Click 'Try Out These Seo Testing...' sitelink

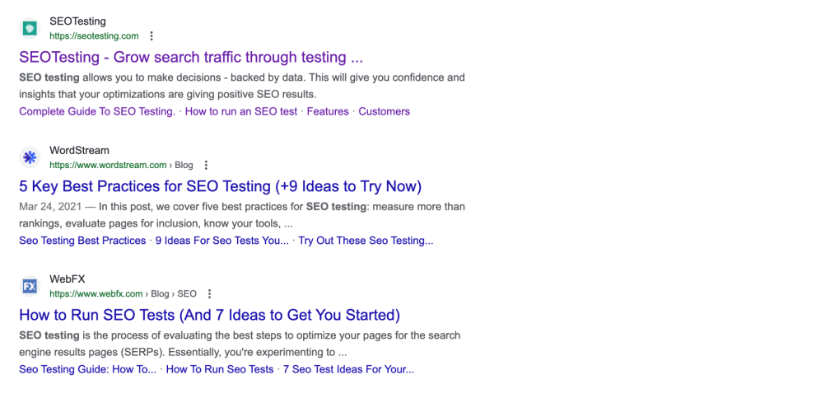click(x=366, y=241)
